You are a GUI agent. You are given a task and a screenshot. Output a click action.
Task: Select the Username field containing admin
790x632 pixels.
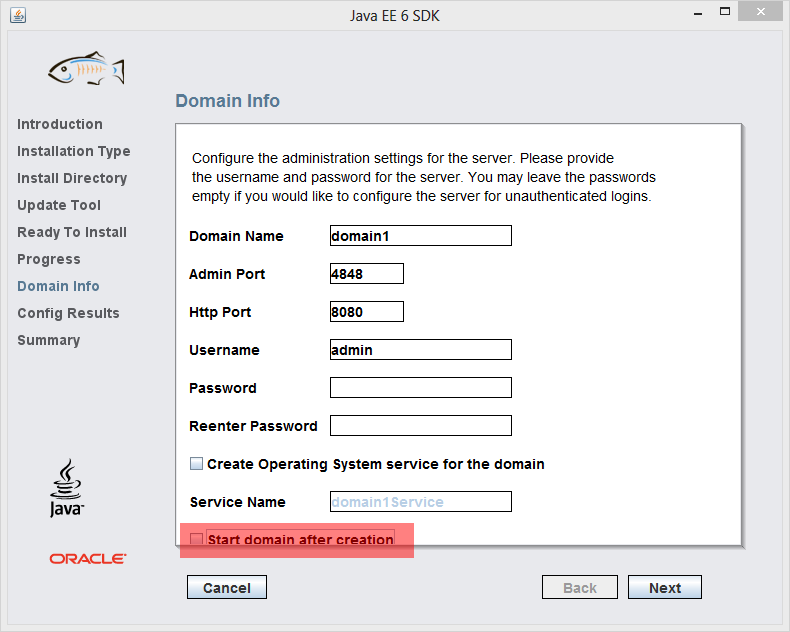click(421, 349)
